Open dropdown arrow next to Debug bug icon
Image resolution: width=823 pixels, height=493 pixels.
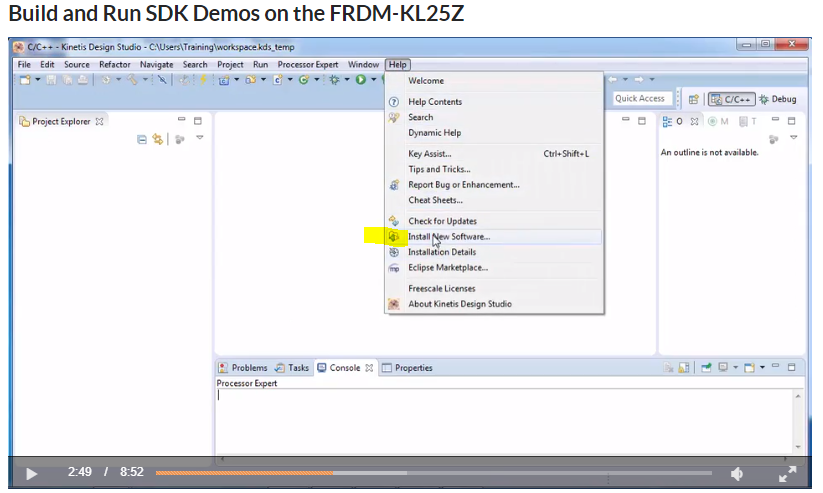tap(347, 80)
